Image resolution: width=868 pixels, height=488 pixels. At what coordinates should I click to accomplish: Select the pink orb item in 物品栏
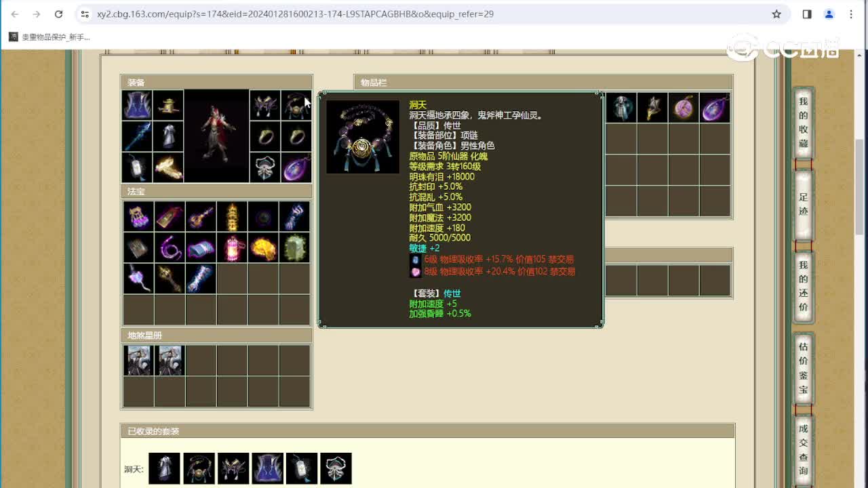684,108
